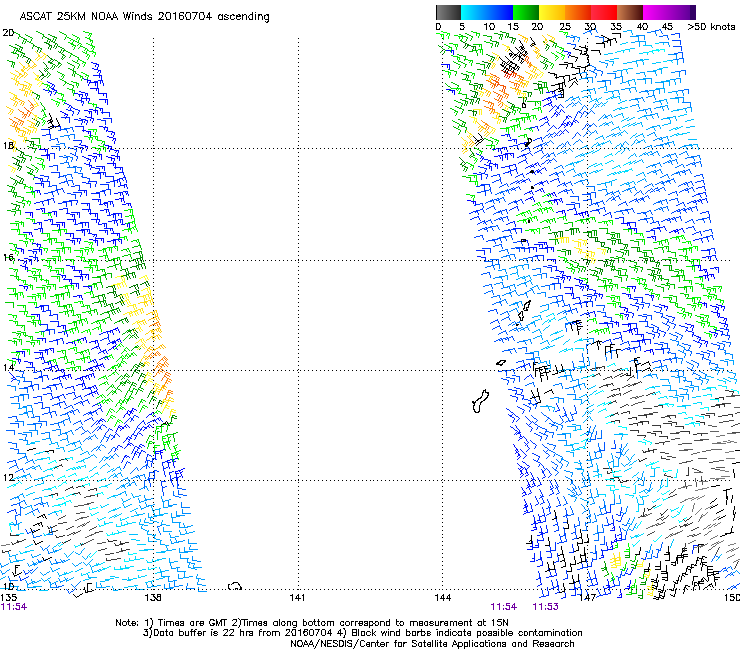Click the note 'Black wind barbs indicate possible contamination'
Viewport: 740px width, 650px height.
coord(467,633)
